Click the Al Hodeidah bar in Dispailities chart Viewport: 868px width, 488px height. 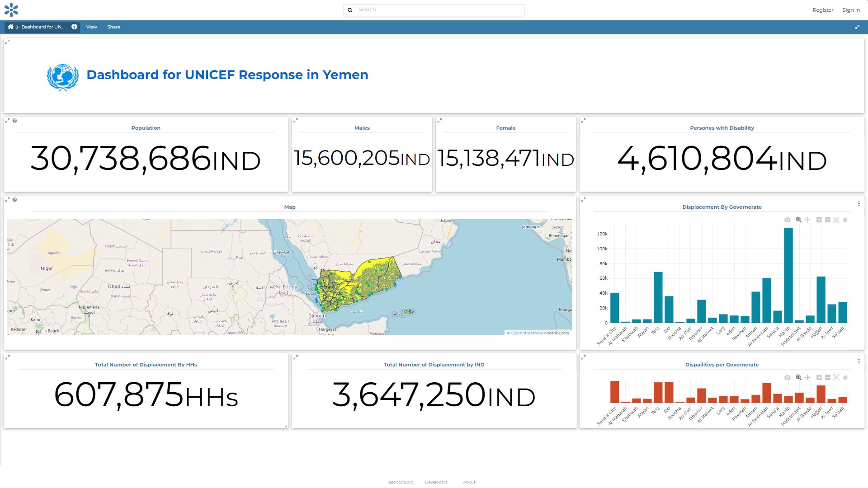pos(767,393)
